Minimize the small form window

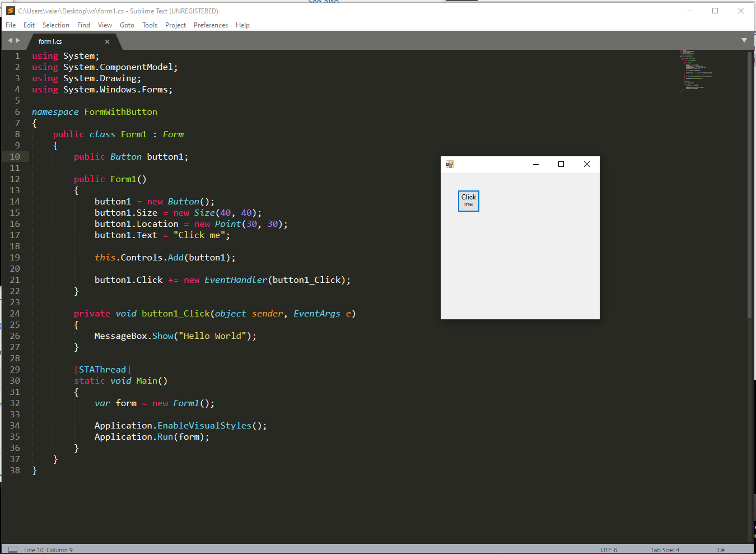pos(536,164)
